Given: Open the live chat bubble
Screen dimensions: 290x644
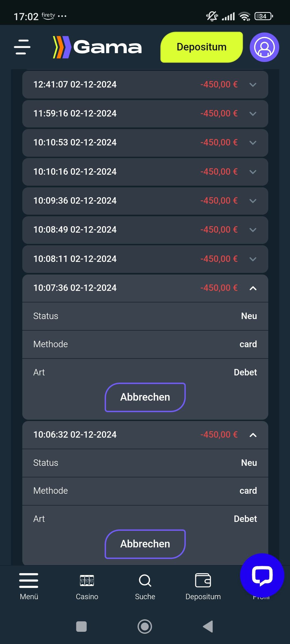Looking at the screenshot, I should [262, 575].
